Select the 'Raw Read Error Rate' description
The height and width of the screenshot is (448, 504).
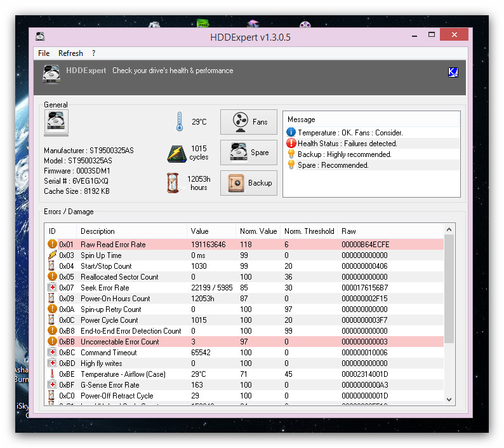click(113, 244)
